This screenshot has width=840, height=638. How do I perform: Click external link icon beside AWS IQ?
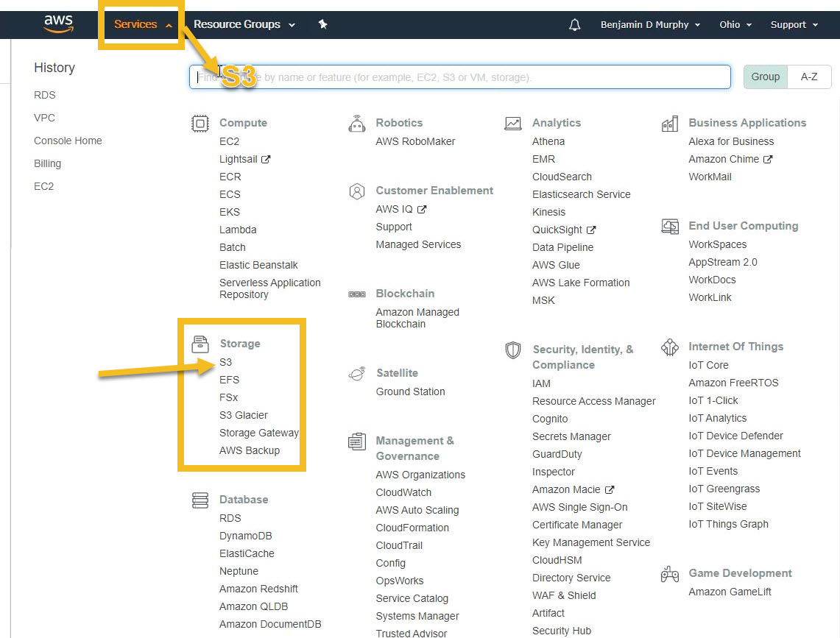coord(422,210)
